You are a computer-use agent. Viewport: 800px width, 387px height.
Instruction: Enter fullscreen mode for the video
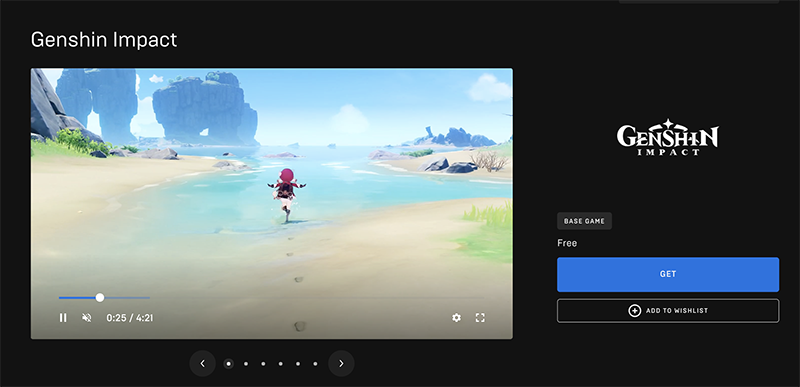point(480,318)
